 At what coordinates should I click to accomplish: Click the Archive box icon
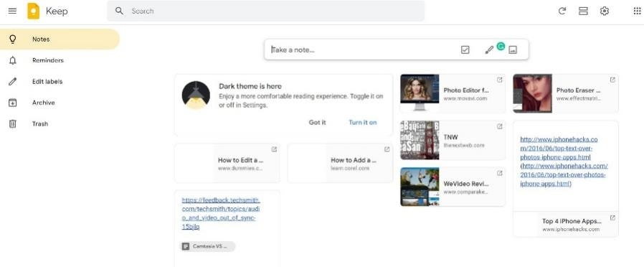click(x=13, y=103)
